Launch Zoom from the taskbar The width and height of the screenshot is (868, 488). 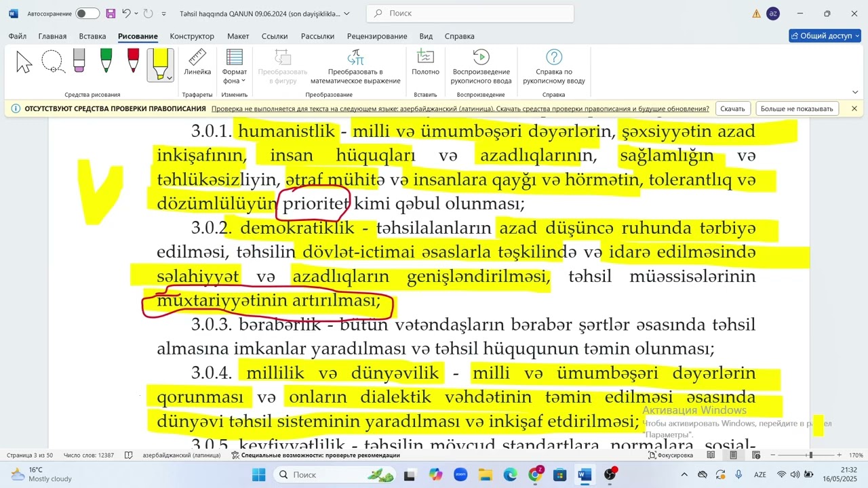[460, 475]
